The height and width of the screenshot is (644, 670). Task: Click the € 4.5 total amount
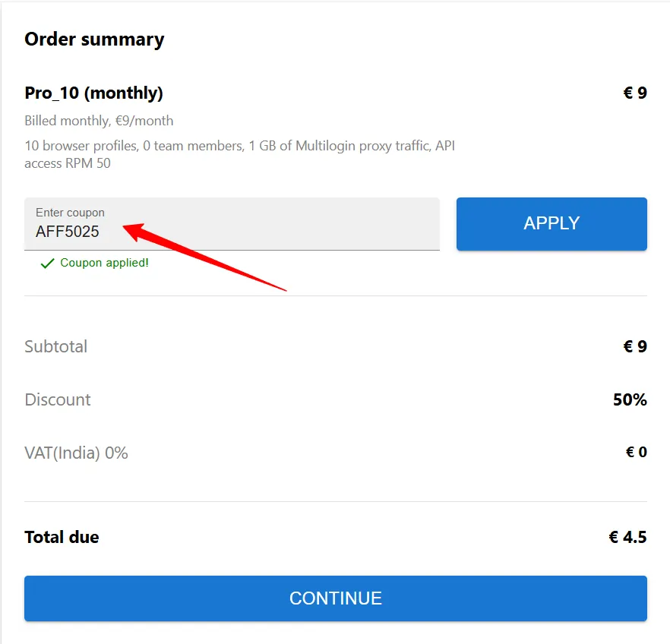(627, 537)
